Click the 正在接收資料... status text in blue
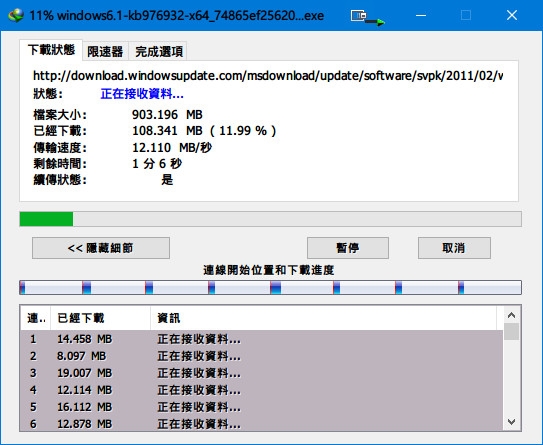The width and height of the screenshot is (543, 445). tap(142, 94)
